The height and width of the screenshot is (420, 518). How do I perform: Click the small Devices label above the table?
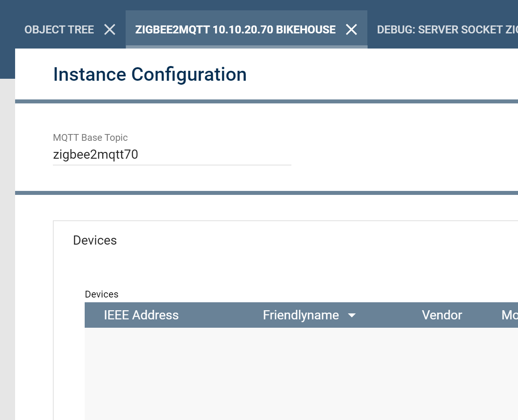point(102,294)
